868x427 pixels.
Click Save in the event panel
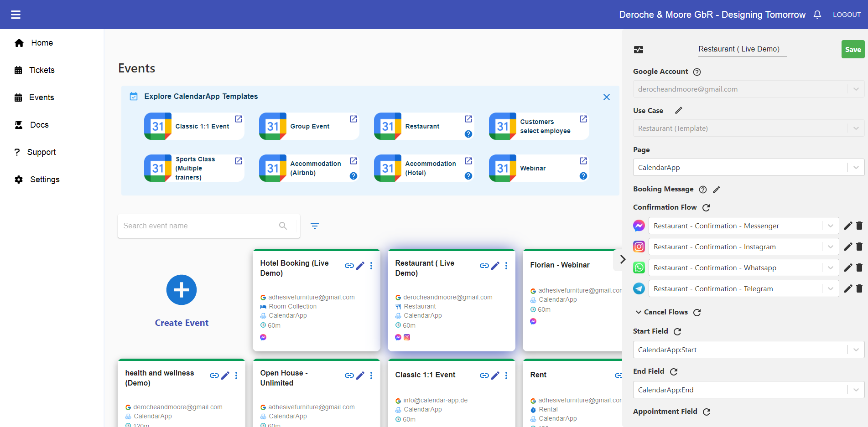pos(853,49)
